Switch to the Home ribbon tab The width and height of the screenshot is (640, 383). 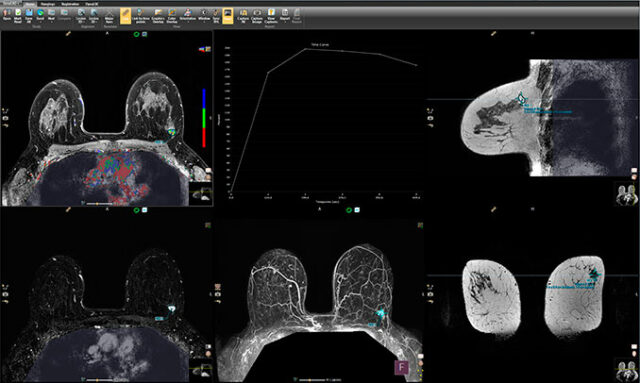coord(30,4)
